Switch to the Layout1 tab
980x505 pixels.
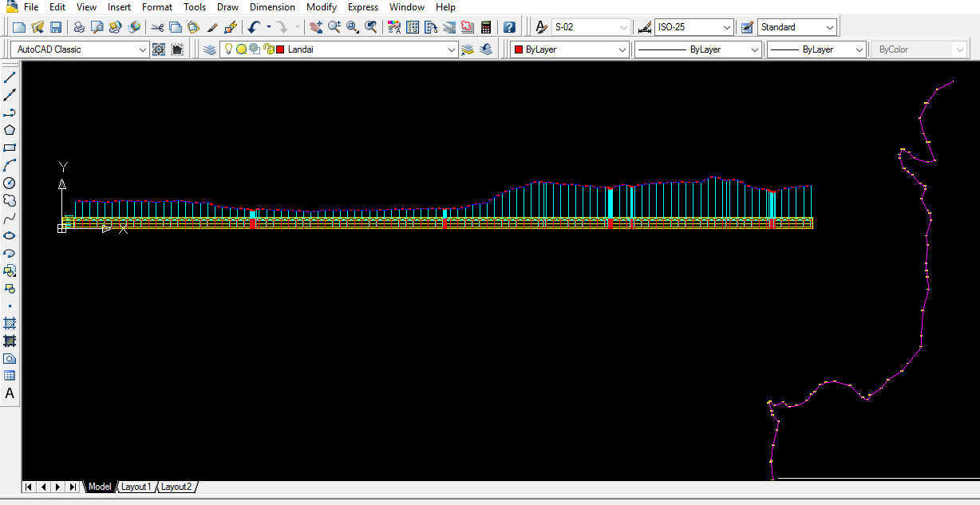tap(136, 487)
